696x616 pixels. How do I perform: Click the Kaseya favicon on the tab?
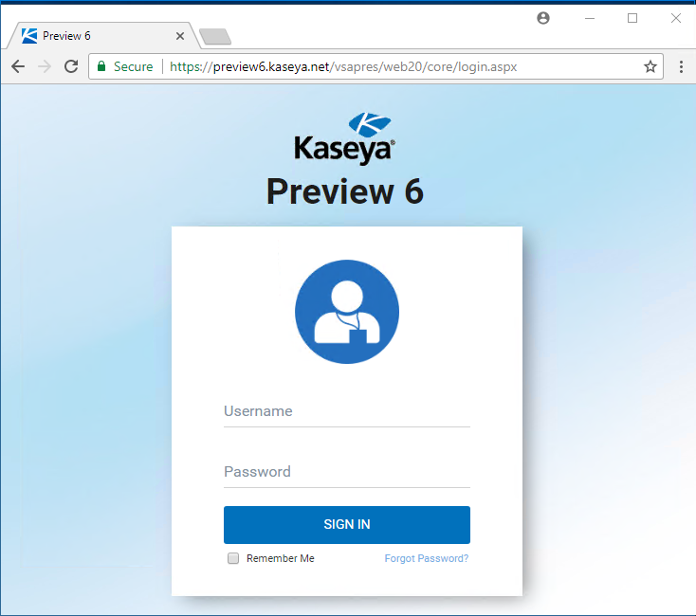[29, 35]
